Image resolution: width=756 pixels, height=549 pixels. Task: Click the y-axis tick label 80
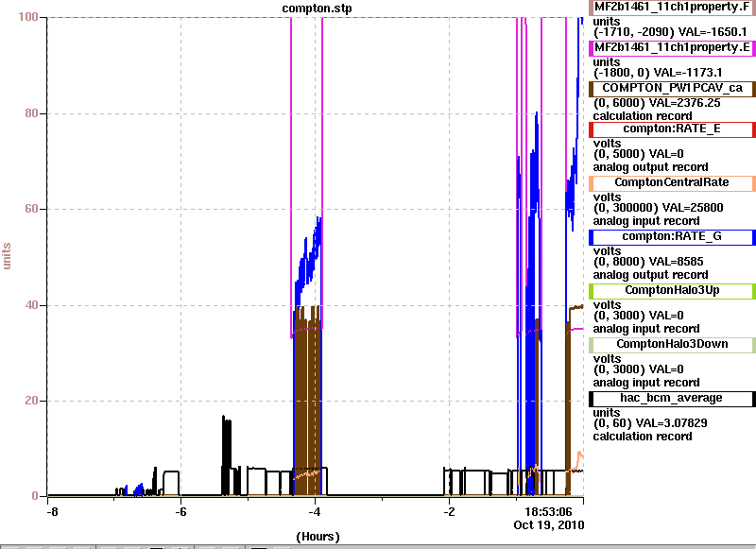31,113
